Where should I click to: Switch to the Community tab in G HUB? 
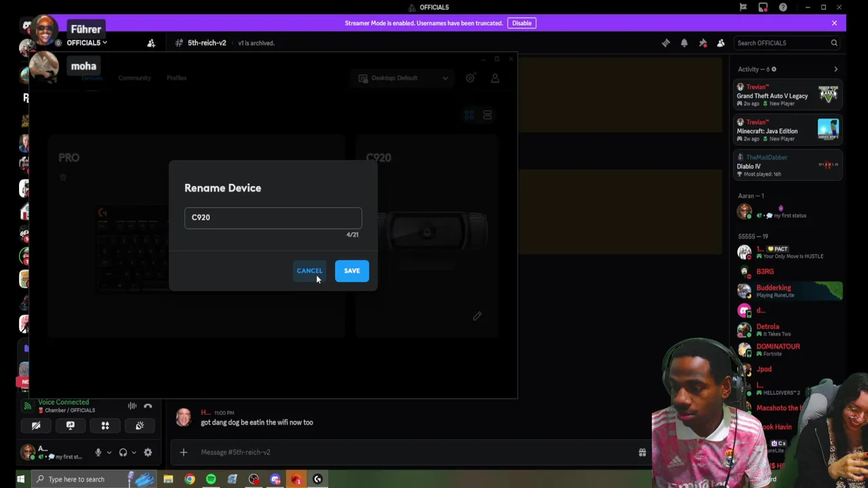click(x=134, y=78)
